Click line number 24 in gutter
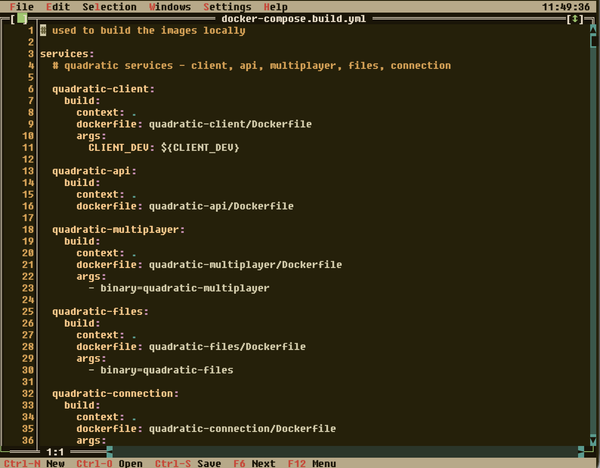The image size is (600, 468). point(28,300)
